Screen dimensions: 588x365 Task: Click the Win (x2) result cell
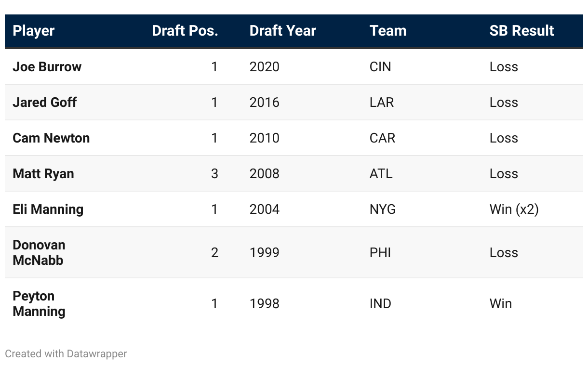(x=514, y=209)
